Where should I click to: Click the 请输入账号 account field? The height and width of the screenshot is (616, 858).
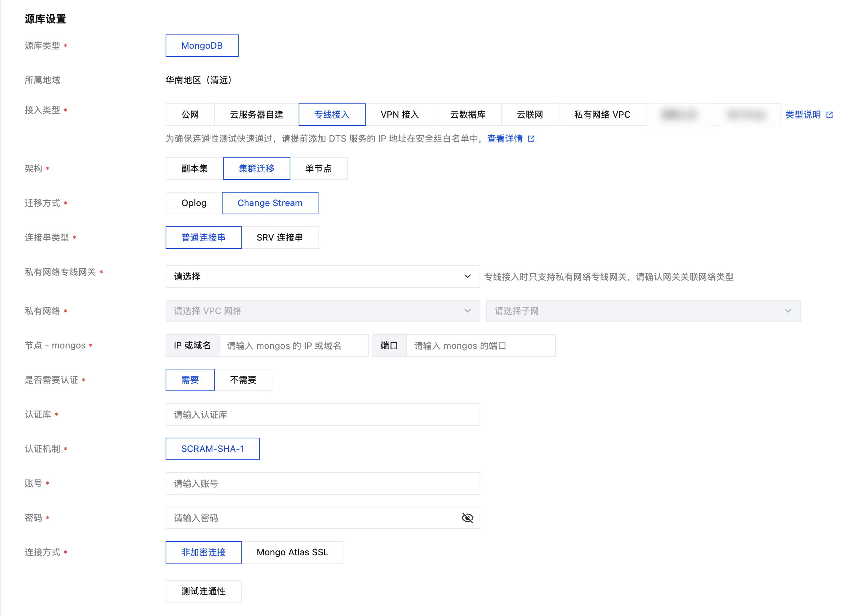[x=322, y=483]
